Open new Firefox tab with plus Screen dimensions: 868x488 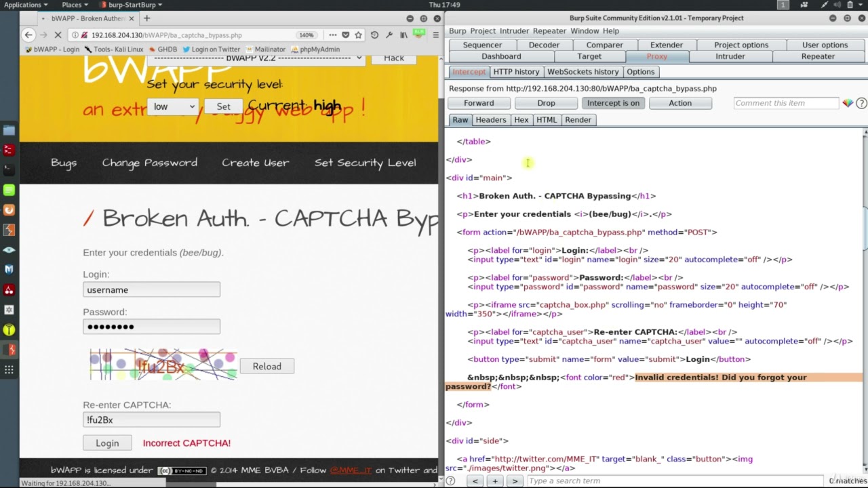tap(146, 18)
